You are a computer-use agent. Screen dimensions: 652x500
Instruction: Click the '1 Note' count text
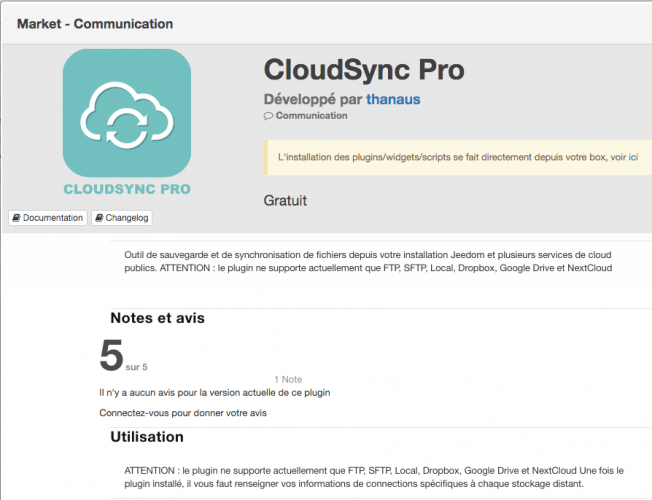[288, 379]
